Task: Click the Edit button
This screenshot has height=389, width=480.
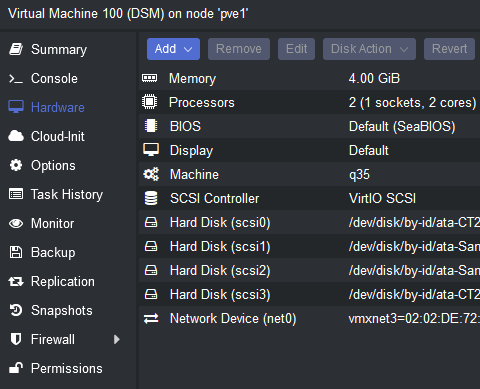Action: point(297,49)
